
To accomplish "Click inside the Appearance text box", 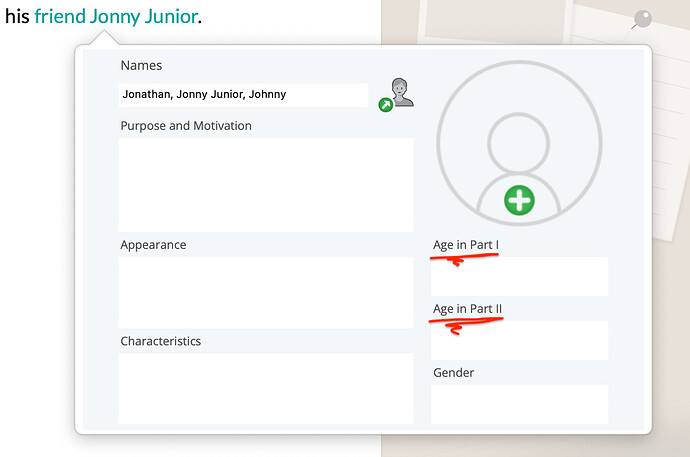I will point(265,292).
